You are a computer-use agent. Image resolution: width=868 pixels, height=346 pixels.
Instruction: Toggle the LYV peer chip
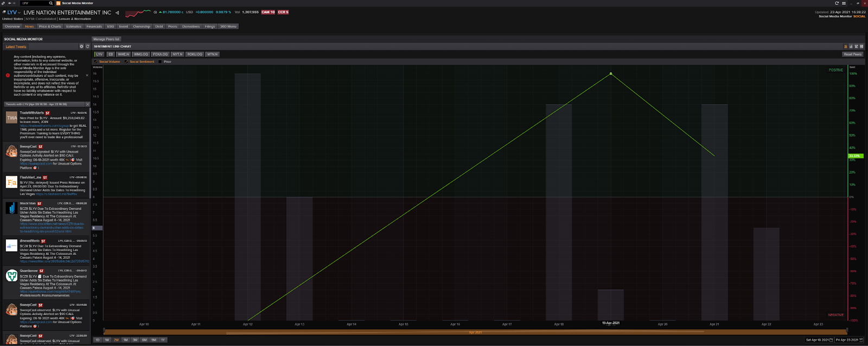click(x=99, y=54)
